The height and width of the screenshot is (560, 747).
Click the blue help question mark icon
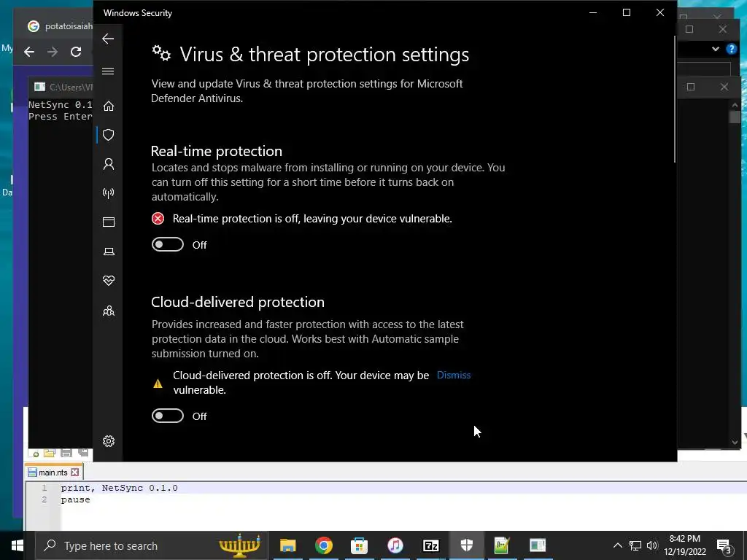coord(731,49)
